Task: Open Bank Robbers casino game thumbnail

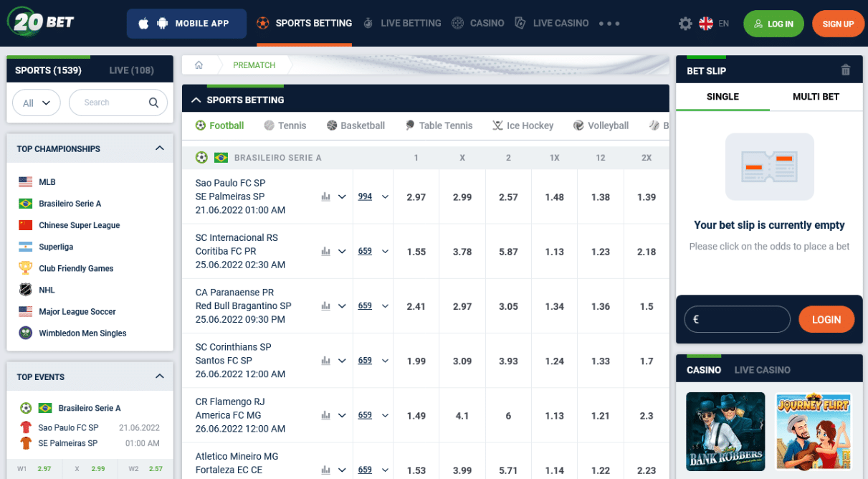Action: [725, 432]
